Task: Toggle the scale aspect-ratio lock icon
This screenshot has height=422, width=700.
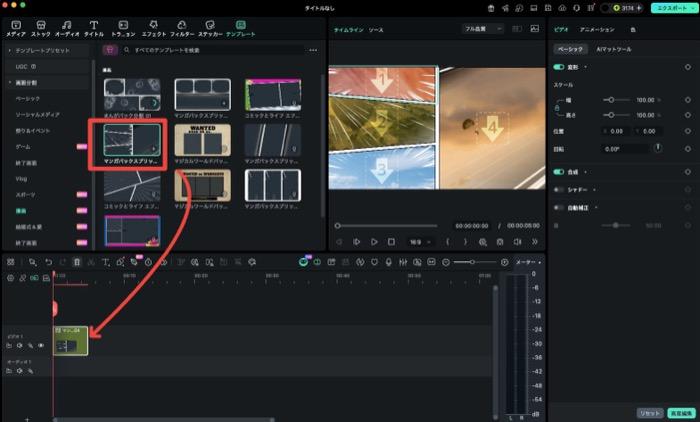Action: click(557, 108)
